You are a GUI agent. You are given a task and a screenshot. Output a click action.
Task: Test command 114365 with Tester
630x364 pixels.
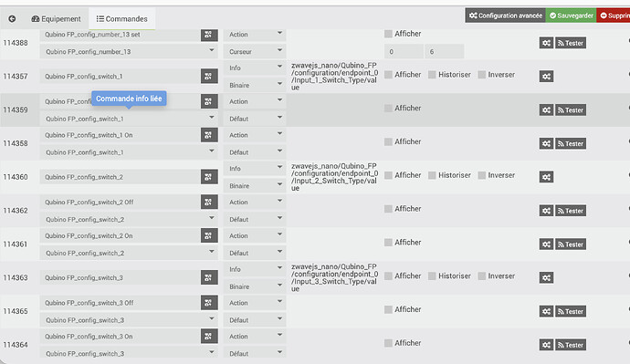tap(570, 311)
